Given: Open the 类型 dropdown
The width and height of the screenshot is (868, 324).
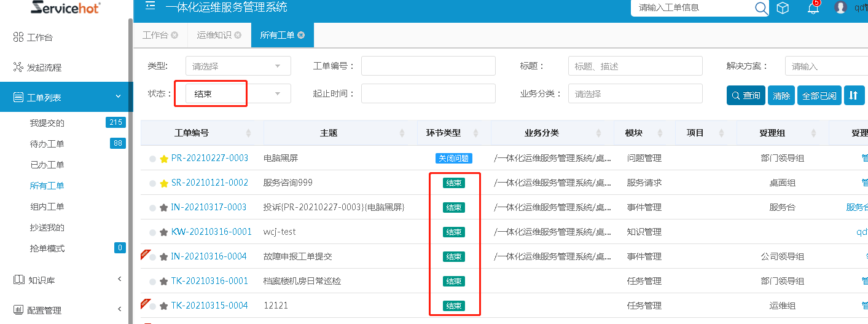Looking at the screenshot, I should click(x=238, y=66).
